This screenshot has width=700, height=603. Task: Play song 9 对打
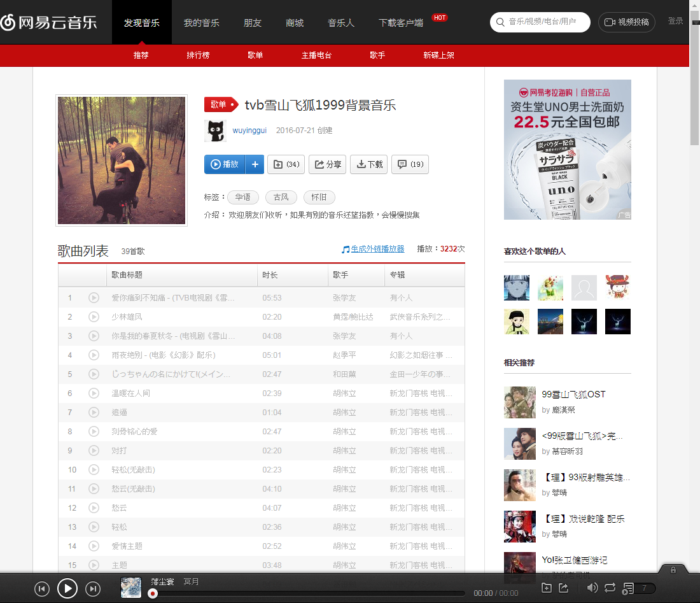click(x=94, y=451)
